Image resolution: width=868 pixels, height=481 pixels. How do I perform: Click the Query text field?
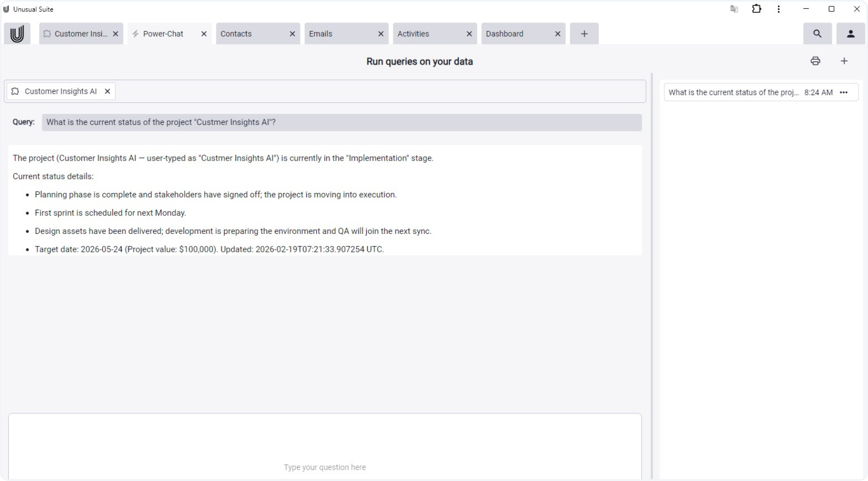(x=341, y=122)
